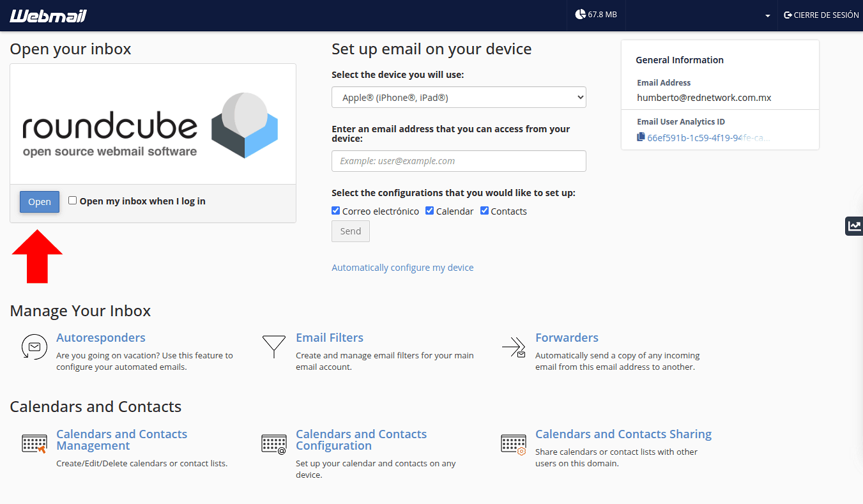Click the Email Filters funnel icon
This screenshot has width=863, height=504.
click(273, 347)
